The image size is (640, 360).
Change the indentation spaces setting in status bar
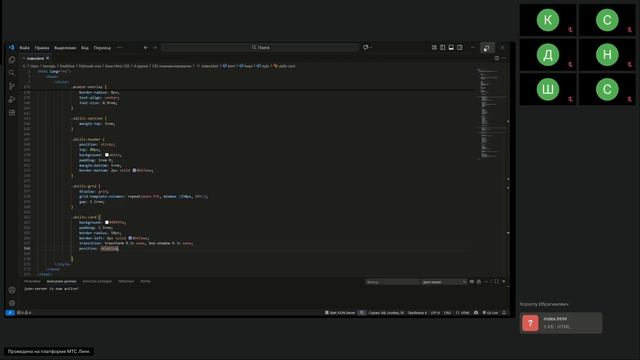(x=417, y=313)
